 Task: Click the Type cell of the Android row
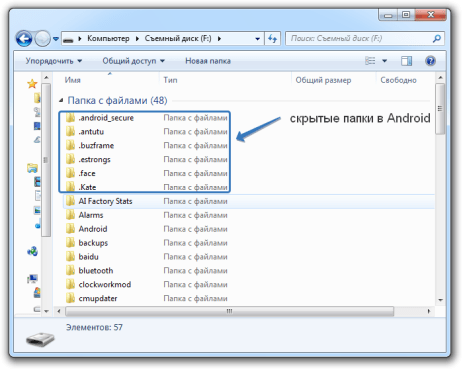point(195,229)
